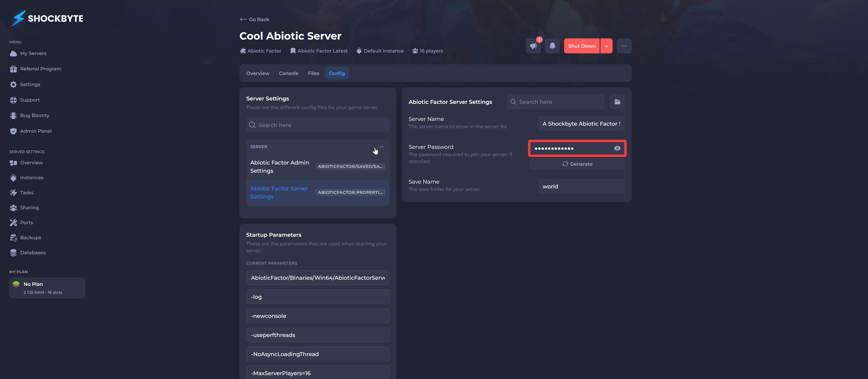The height and width of the screenshot is (379, 868).
Task: Open server Overview icon in sidebar
Action: click(13, 163)
